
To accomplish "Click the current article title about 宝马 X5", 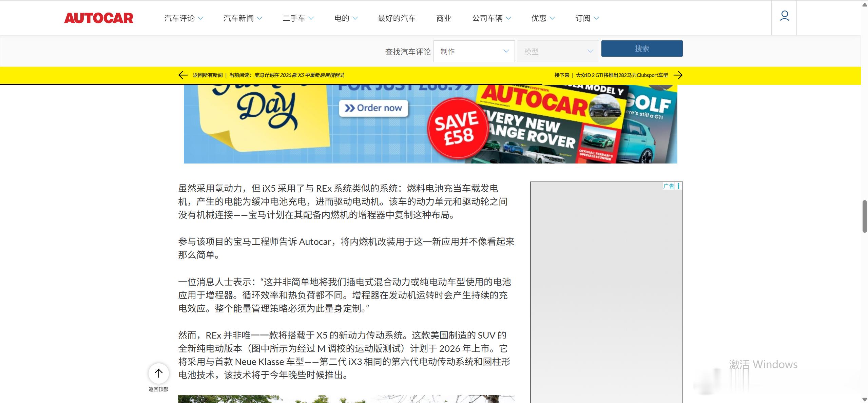I will coord(299,75).
